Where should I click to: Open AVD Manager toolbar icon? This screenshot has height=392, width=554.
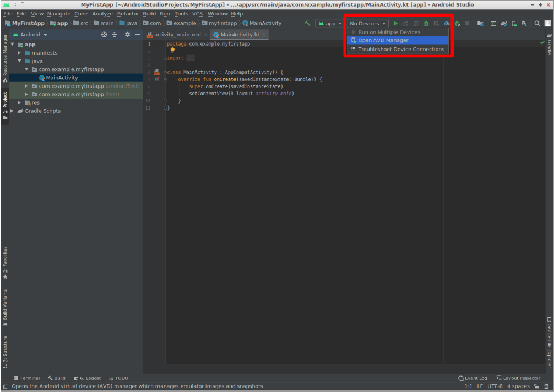[x=514, y=23]
